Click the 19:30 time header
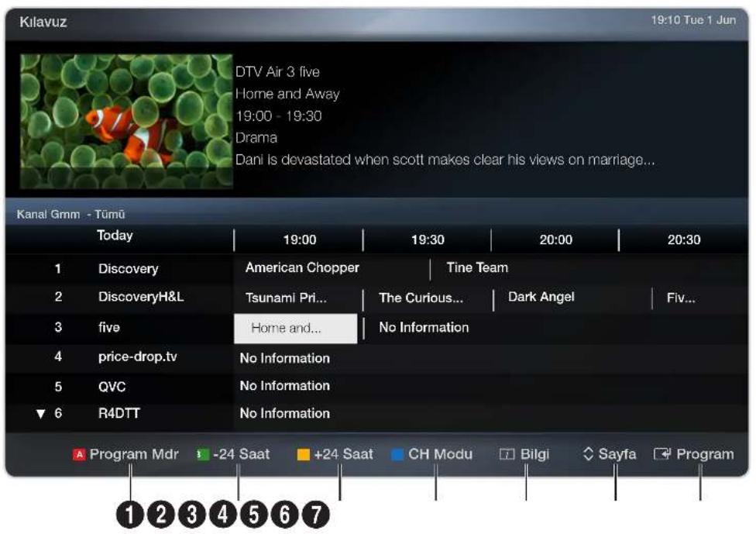 428,239
